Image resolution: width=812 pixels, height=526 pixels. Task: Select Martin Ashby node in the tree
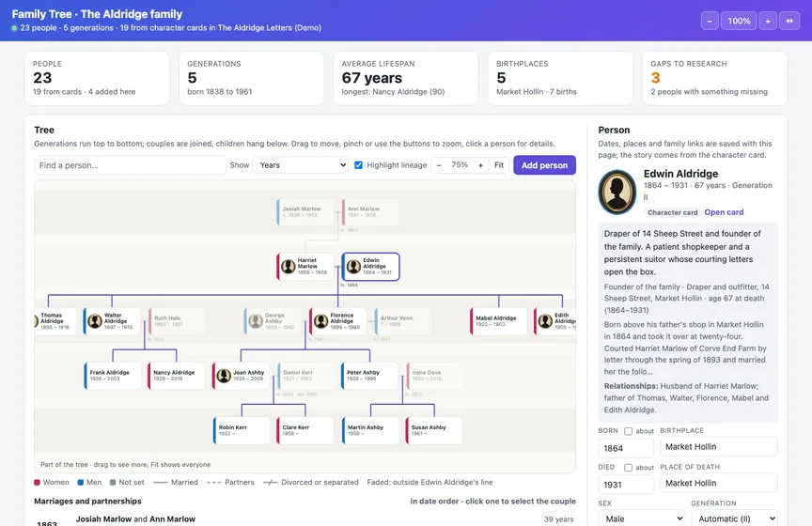pyautogui.click(x=370, y=431)
